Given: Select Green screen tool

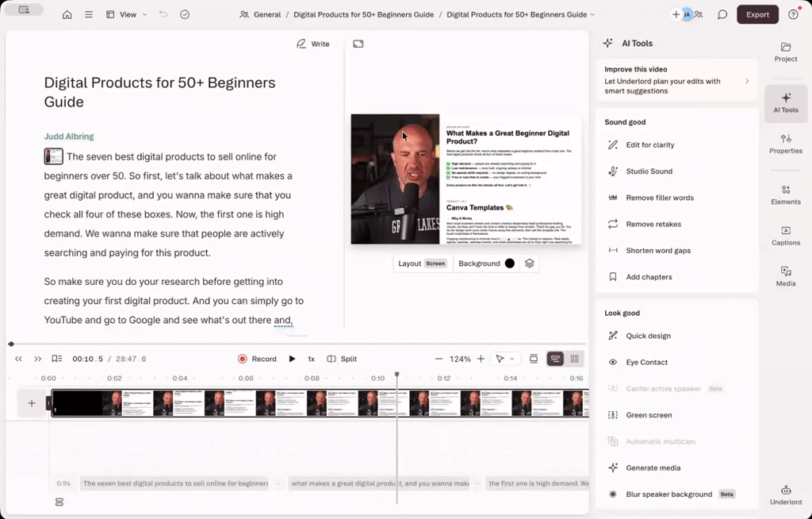Looking at the screenshot, I should [649, 415].
